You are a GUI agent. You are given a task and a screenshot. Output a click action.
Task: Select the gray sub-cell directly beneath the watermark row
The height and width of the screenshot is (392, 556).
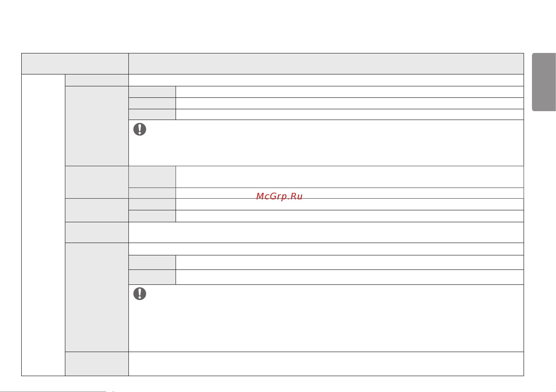tap(152, 205)
